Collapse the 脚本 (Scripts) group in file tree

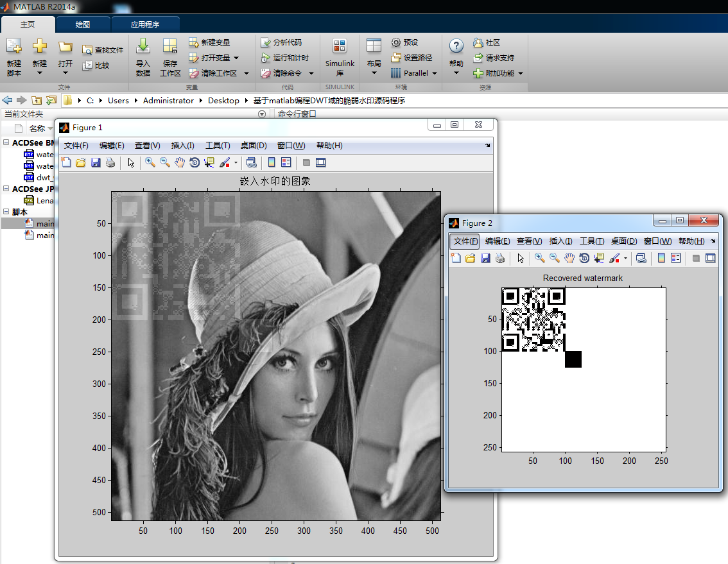pos(6,212)
